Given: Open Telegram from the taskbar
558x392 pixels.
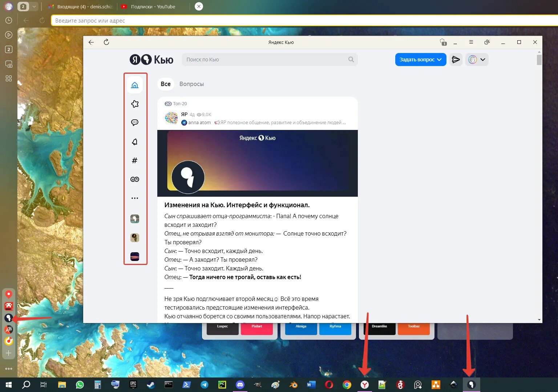Looking at the screenshot, I should (x=205, y=385).
